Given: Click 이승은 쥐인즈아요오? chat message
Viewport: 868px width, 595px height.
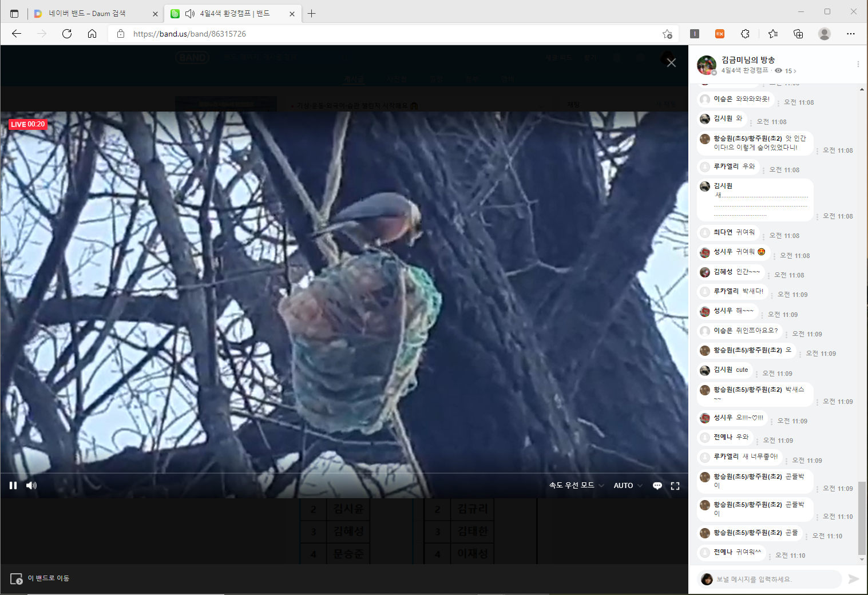Looking at the screenshot, I should pos(740,331).
